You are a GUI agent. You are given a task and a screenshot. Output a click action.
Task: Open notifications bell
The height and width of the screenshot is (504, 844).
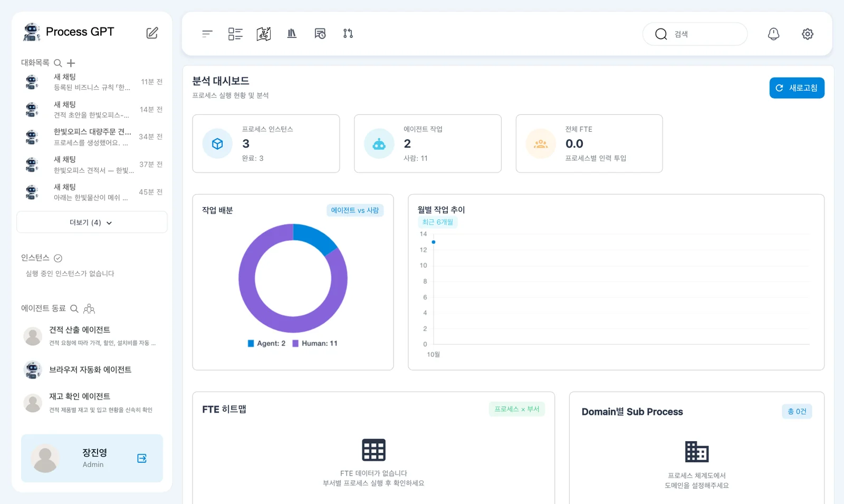[x=773, y=34]
